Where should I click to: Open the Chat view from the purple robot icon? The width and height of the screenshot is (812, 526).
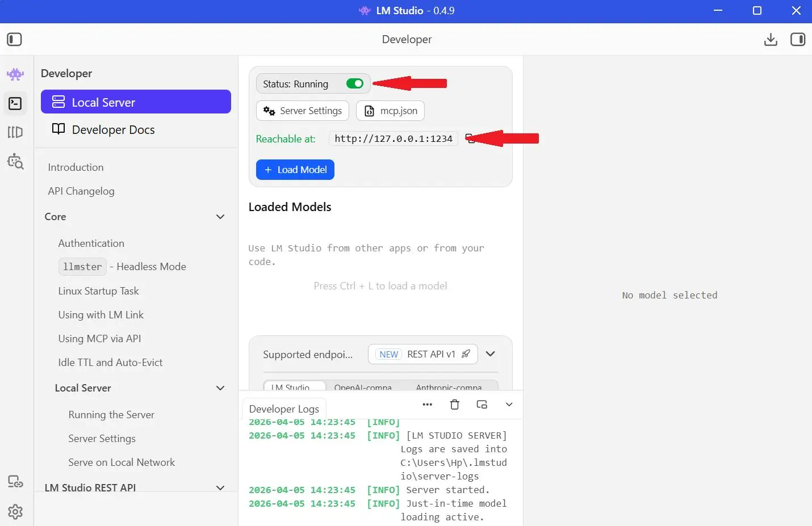pyautogui.click(x=15, y=74)
